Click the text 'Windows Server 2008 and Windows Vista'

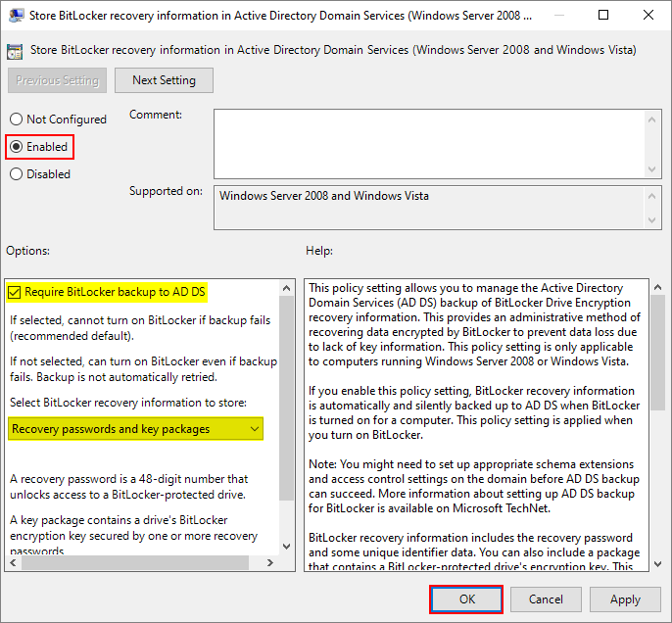click(x=324, y=196)
